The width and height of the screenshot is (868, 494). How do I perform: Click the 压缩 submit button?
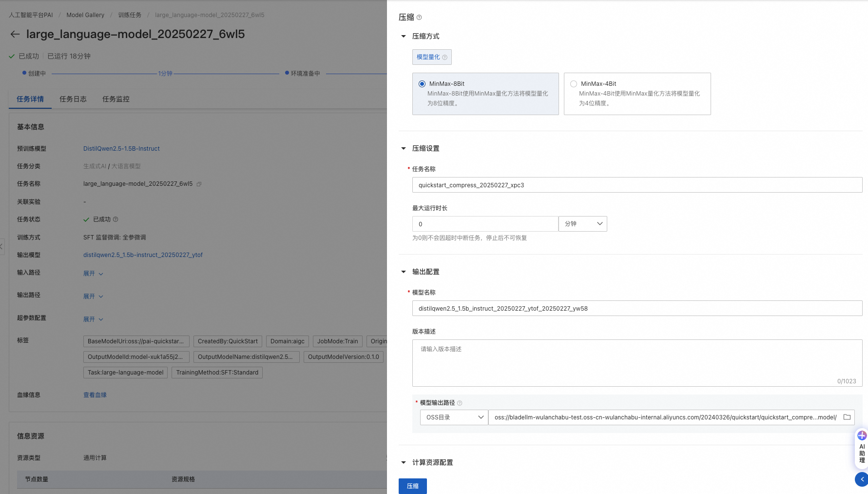[413, 486]
